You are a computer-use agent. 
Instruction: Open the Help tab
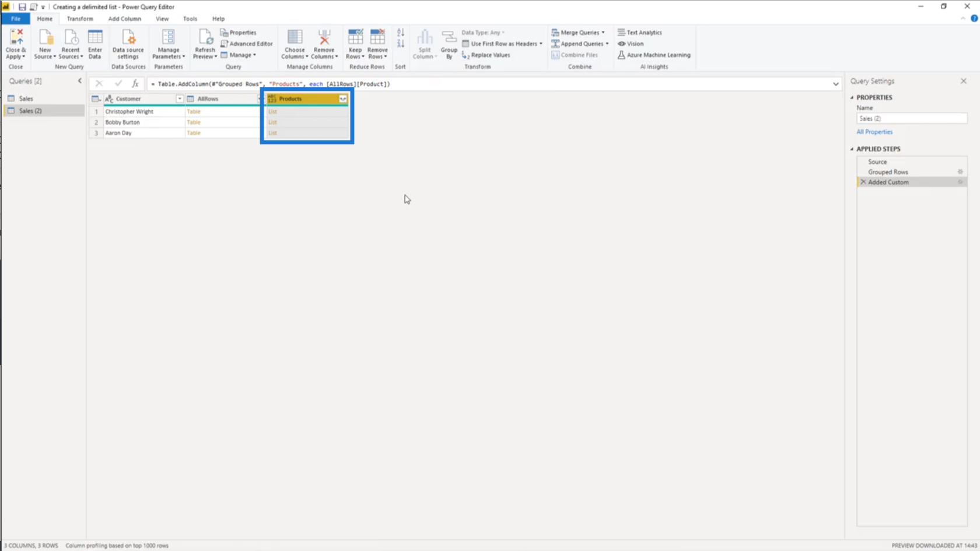point(219,19)
